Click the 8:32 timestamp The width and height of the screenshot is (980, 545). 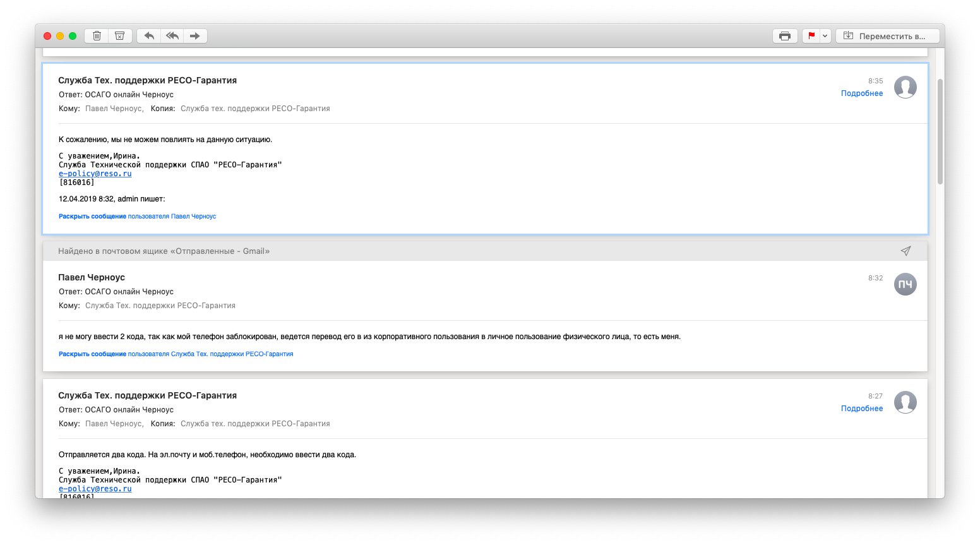tap(875, 278)
